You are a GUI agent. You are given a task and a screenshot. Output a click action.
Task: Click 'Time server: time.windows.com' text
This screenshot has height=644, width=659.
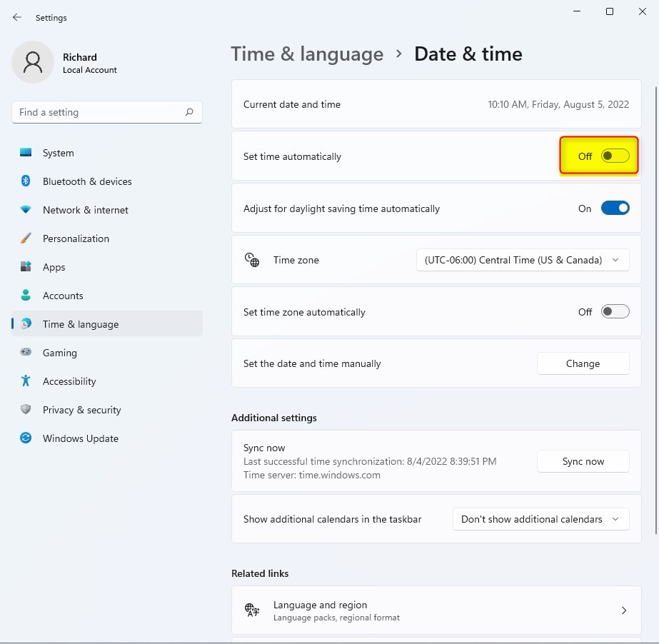311,475
